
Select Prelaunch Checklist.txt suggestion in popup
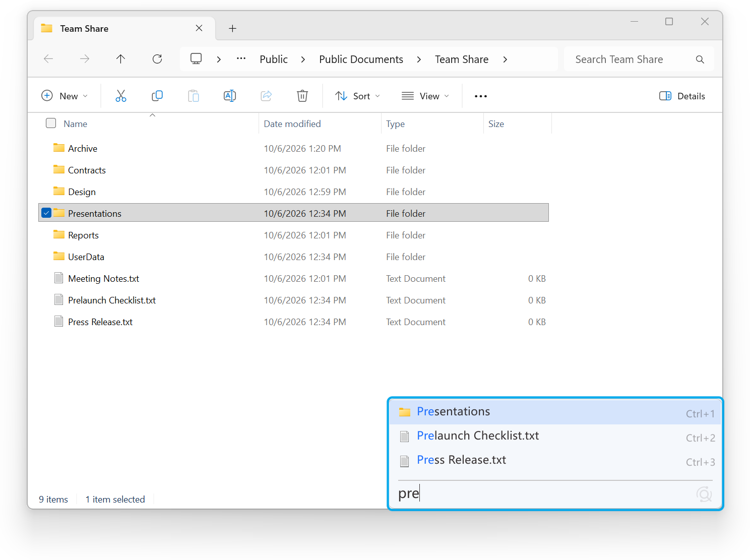555,437
